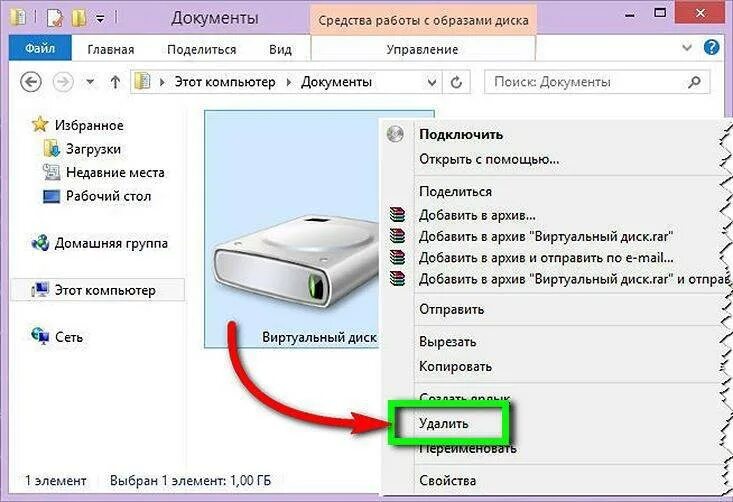Choose Копировать in the context menu

pyautogui.click(x=455, y=366)
